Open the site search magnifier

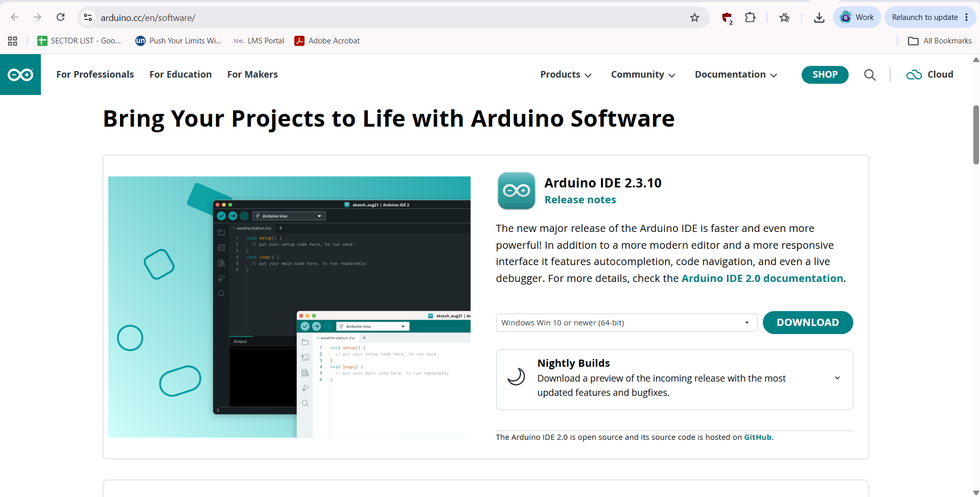coord(870,75)
